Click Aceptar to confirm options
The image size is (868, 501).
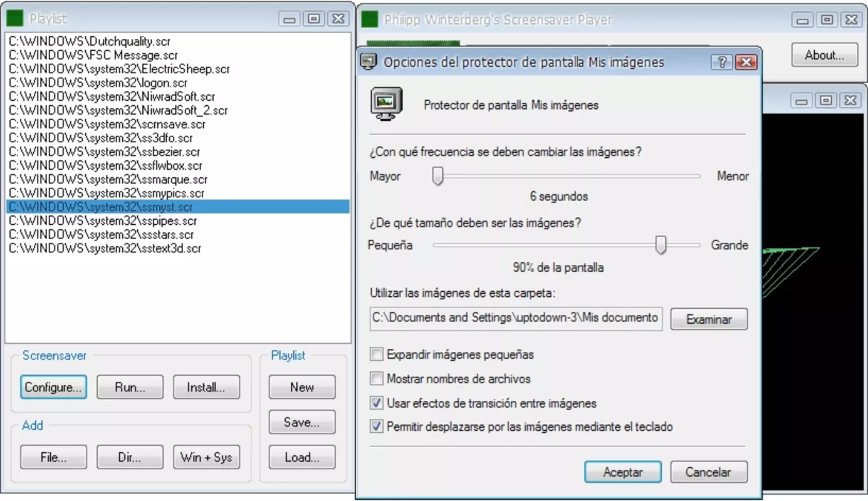pyautogui.click(x=623, y=472)
